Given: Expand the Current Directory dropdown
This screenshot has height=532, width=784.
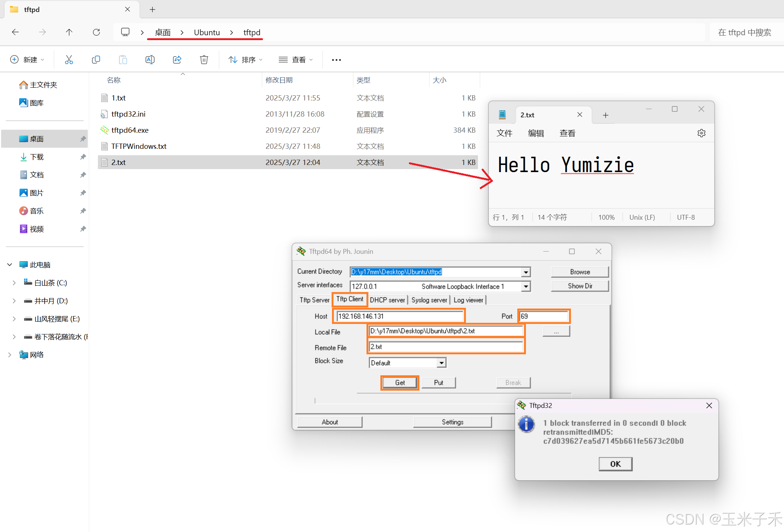Looking at the screenshot, I should coord(526,272).
